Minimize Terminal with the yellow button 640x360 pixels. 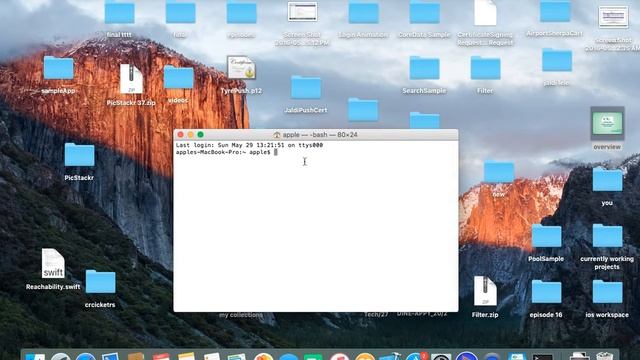coord(191,135)
